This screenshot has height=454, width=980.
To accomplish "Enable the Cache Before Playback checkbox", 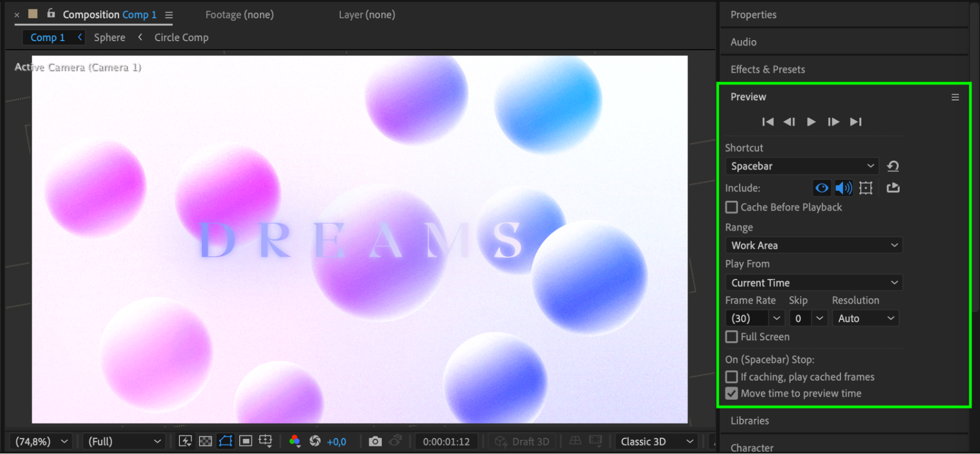I will pyautogui.click(x=731, y=208).
